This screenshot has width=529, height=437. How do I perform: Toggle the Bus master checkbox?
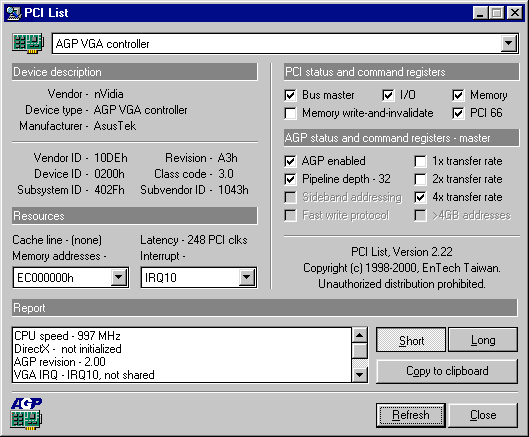pyautogui.click(x=290, y=95)
